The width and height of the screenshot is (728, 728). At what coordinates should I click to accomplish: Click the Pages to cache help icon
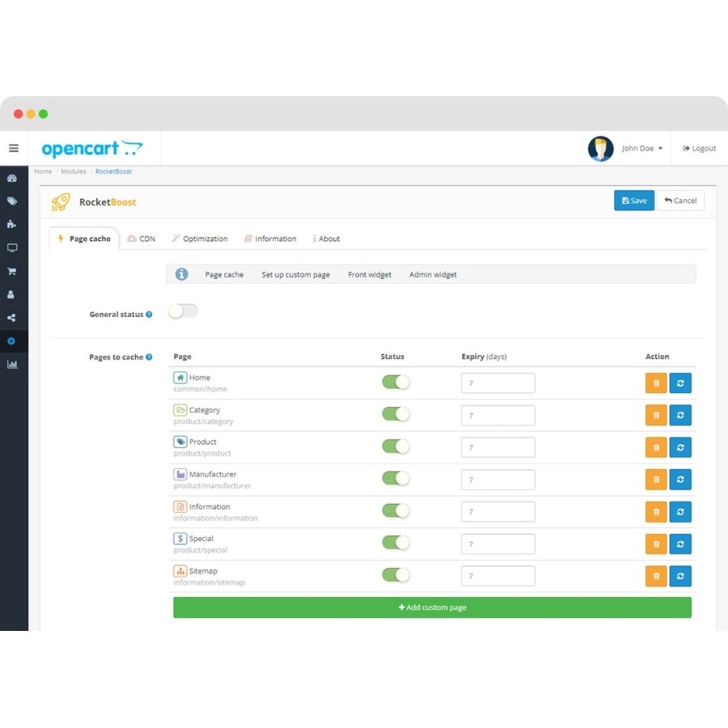[x=149, y=357]
